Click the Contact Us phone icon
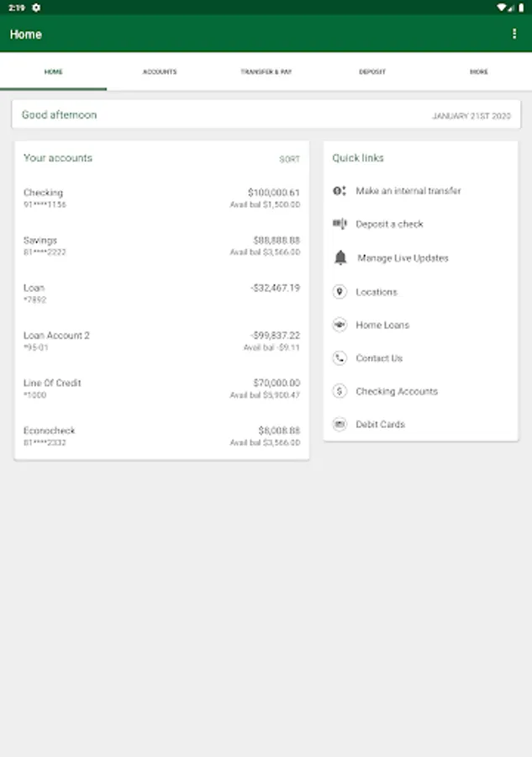The height and width of the screenshot is (757, 532). tap(340, 358)
